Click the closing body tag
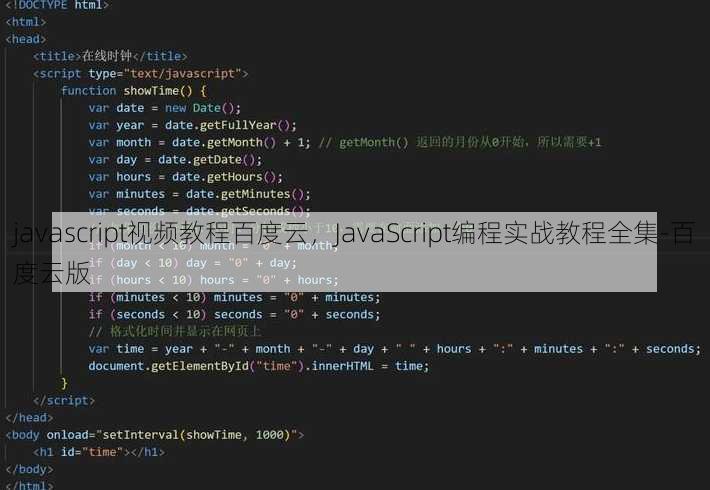Image resolution: width=710 pixels, height=490 pixels. (x=29, y=469)
